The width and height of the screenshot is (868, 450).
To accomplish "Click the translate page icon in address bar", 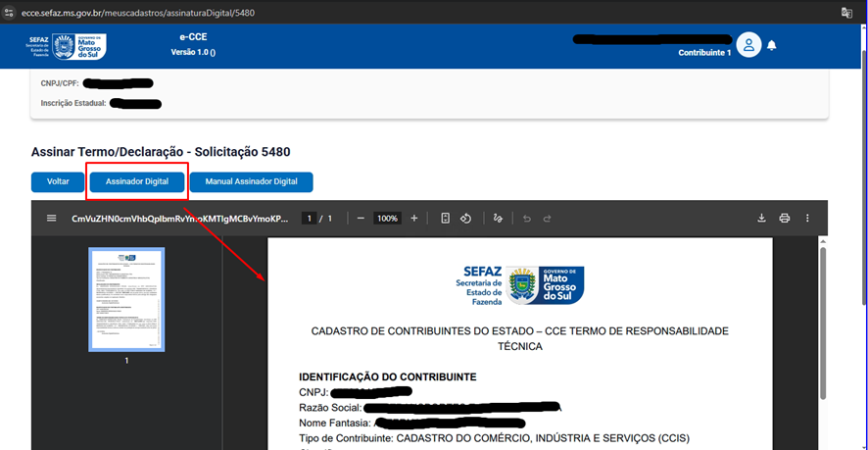I will (x=847, y=12).
